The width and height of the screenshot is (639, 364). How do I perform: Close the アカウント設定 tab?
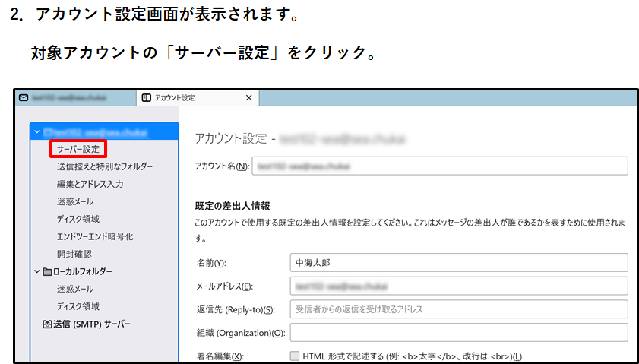(248, 98)
